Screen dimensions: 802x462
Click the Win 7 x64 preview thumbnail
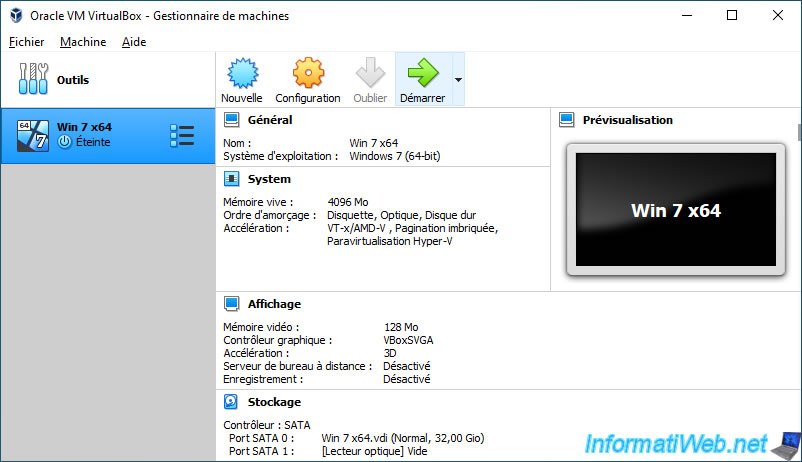pyautogui.click(x=675, y=210)
